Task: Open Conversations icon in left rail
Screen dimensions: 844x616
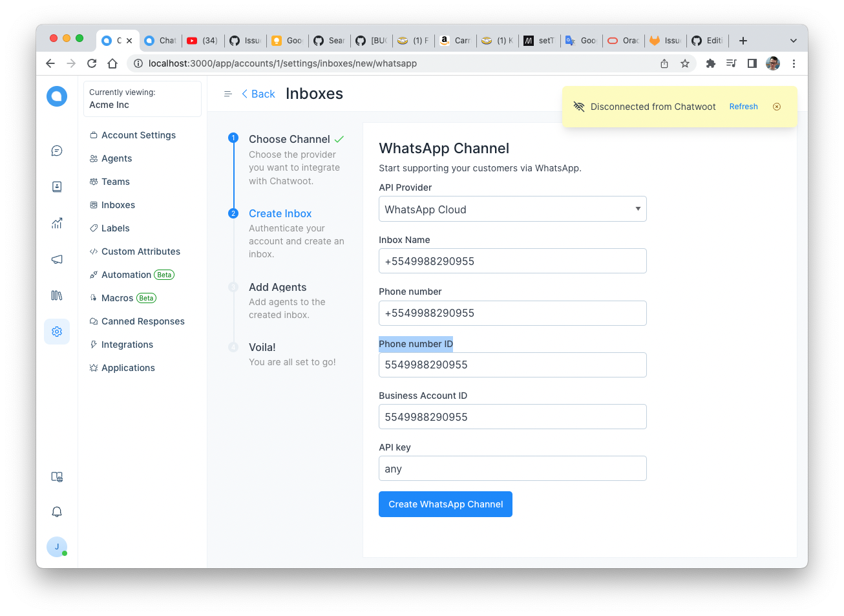Action: [x=57, y=151]
